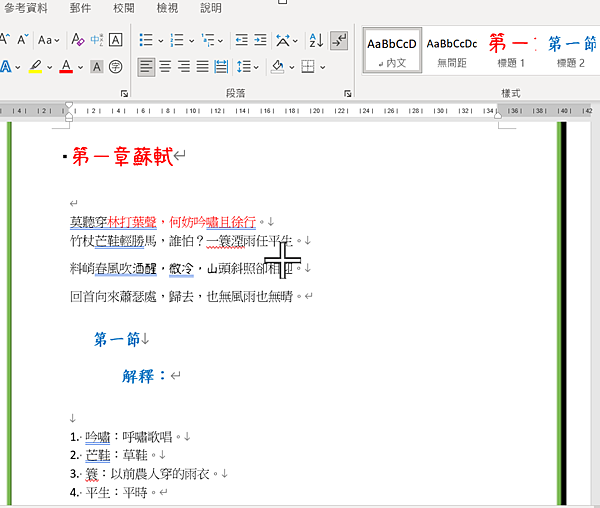Expand the borders dropdown arrow
The image size is (600, 508).
point(323,68)
